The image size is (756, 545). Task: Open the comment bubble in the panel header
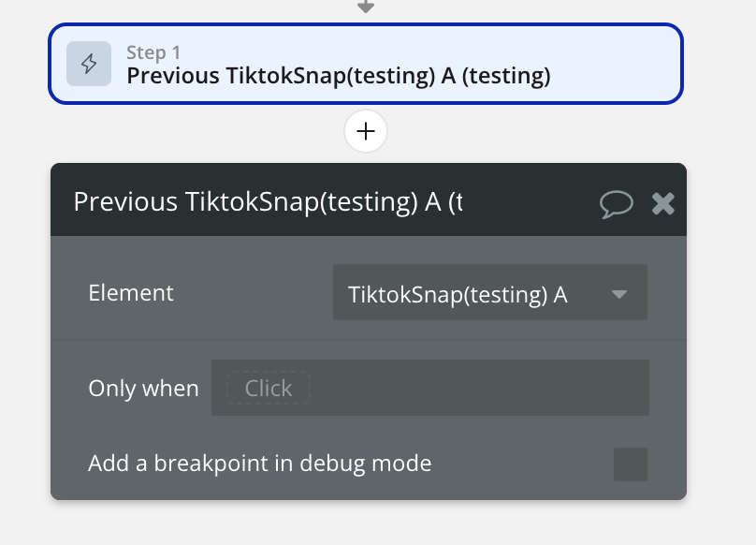click(616, 203)
